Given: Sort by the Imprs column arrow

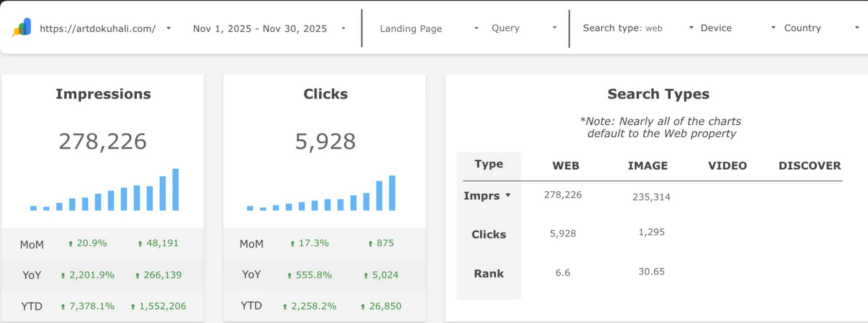Looking at the screenshot, I should click(x=508, y=195).
